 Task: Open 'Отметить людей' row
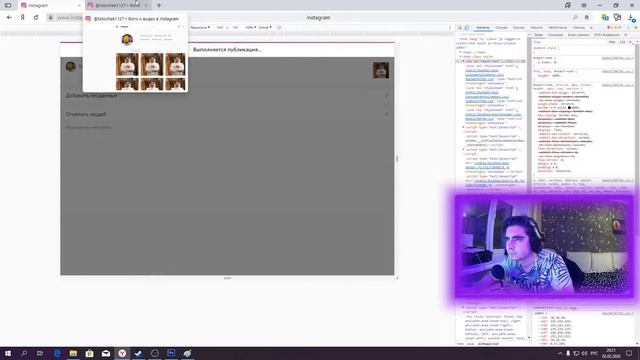(227, 114)
